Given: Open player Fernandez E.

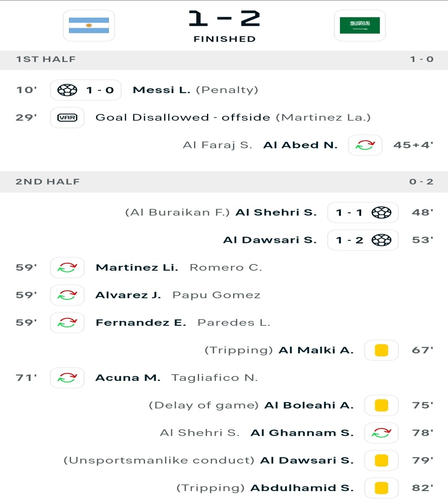Looking at the screenshot, I should pyautogui.click(x=141, y=323).
